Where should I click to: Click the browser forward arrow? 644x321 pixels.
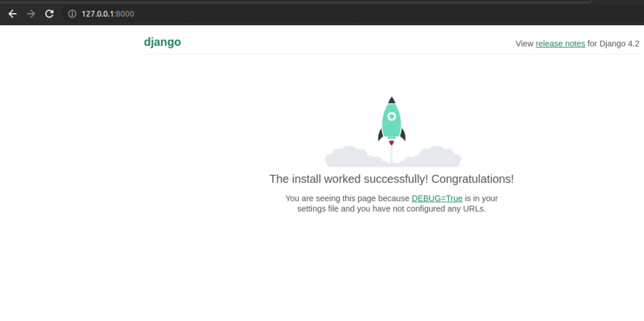tap(31, 14)
